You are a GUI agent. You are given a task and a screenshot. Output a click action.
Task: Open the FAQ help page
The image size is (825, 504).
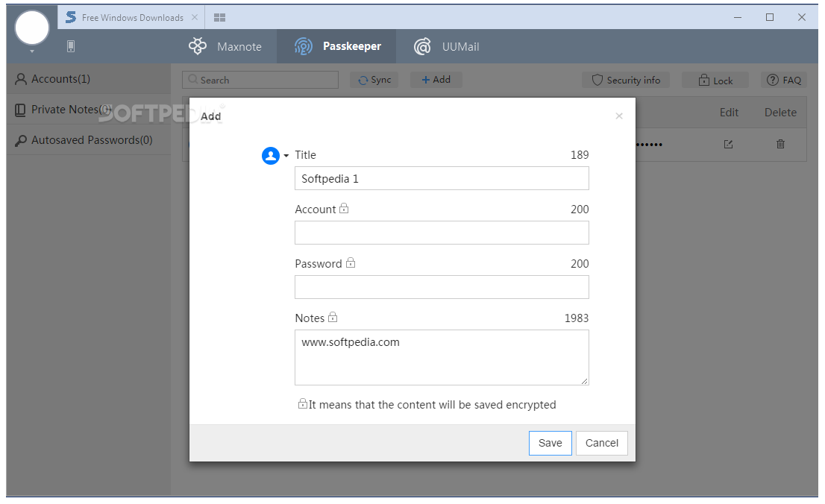click(x=784, y=80)
